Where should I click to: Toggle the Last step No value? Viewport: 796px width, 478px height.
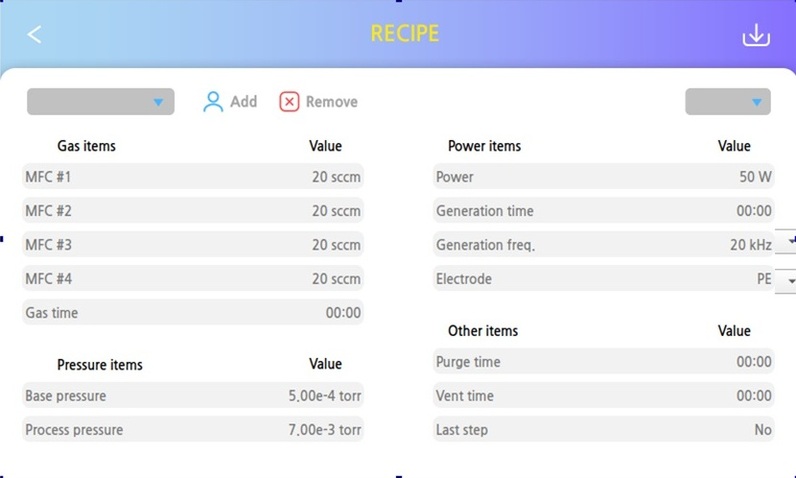tap(763, 429)
